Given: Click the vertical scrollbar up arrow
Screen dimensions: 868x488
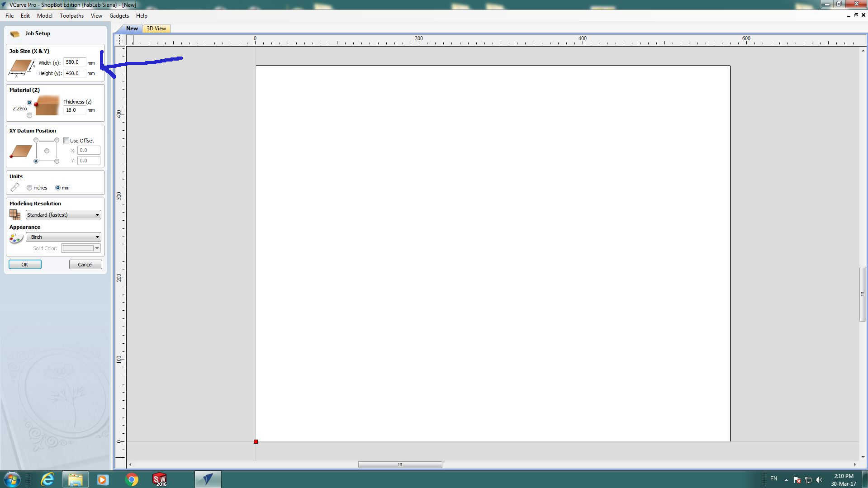Looking at the screenshot, I should (x=863, y=51).
